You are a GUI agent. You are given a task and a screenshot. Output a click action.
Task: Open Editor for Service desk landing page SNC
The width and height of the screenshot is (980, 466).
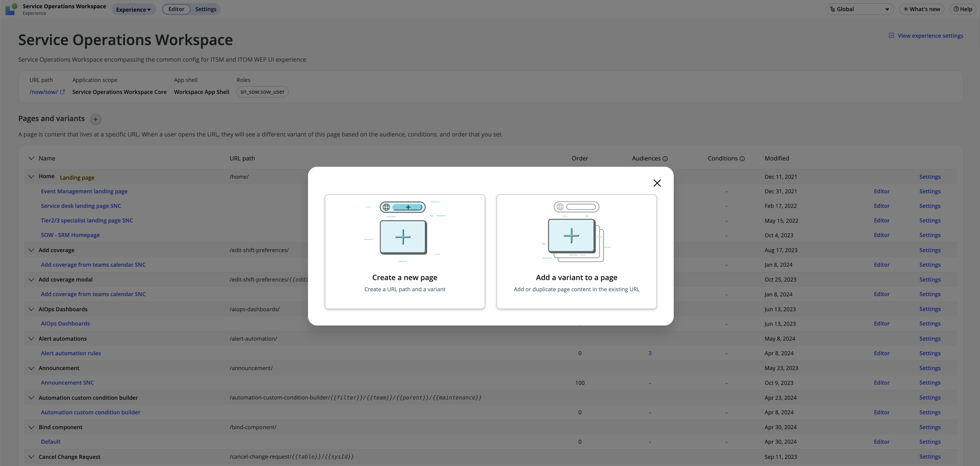881,206
